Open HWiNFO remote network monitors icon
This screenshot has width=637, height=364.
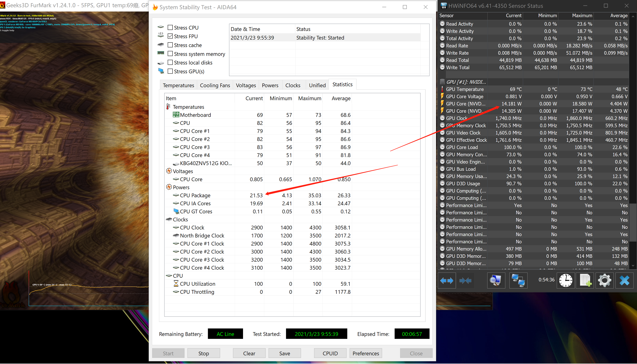pyautogui.click(x=518, y=281)
